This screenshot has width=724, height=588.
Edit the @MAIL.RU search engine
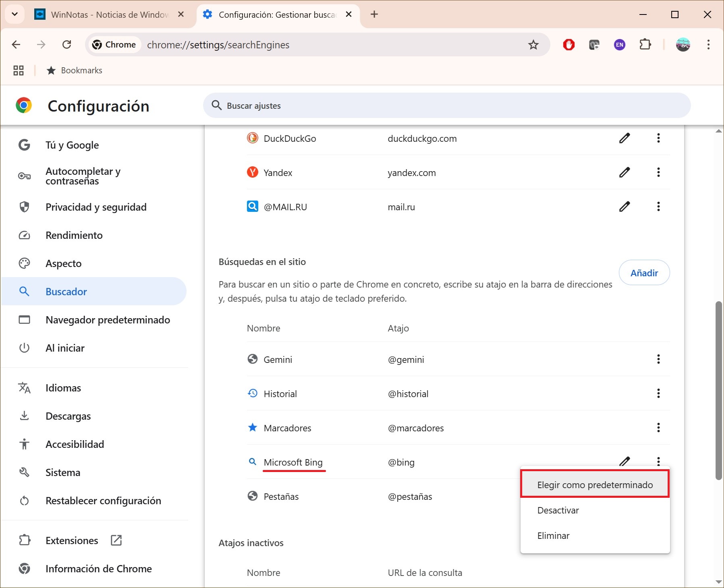[x=624, y=207]
